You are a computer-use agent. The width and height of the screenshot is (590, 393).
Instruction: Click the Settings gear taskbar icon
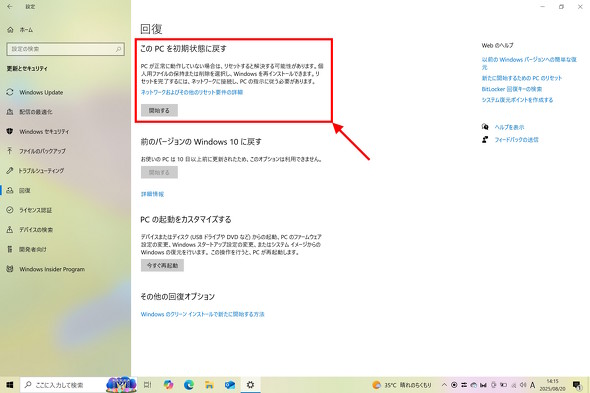point(250,385)
